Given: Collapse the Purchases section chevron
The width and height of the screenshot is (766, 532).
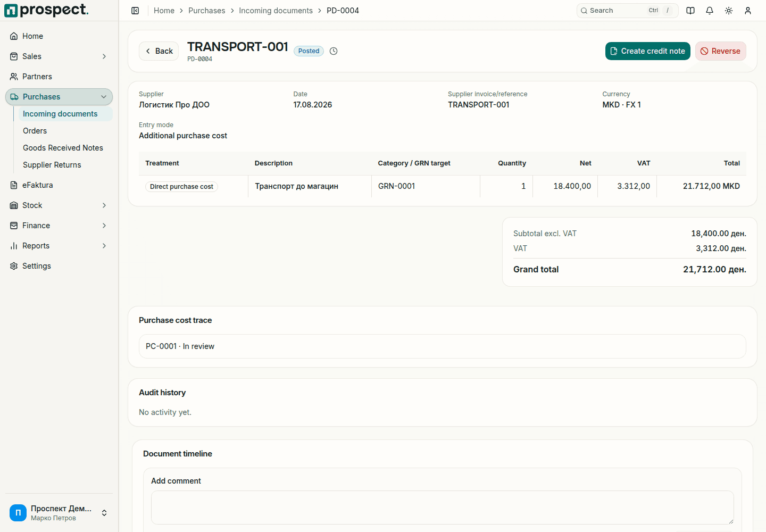Looking at the screenshot, I should point(104,97).
